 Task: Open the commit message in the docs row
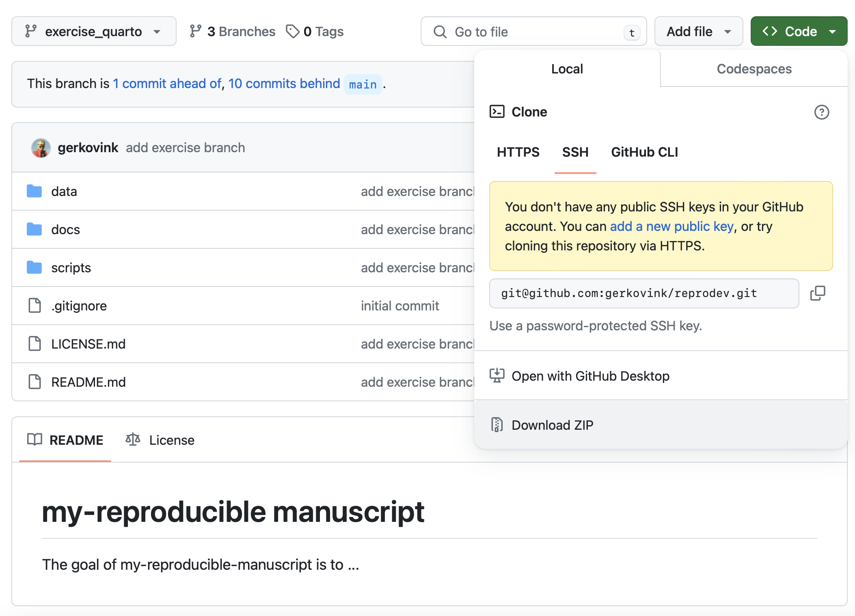pos(418,230)
